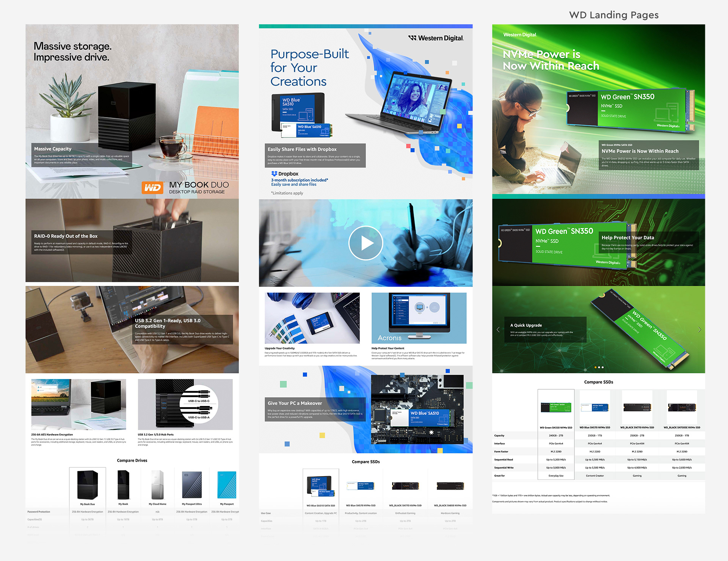Click the WD Blue SA510 product image in hero
Screen dimensions: 728x561
[302, 115]
